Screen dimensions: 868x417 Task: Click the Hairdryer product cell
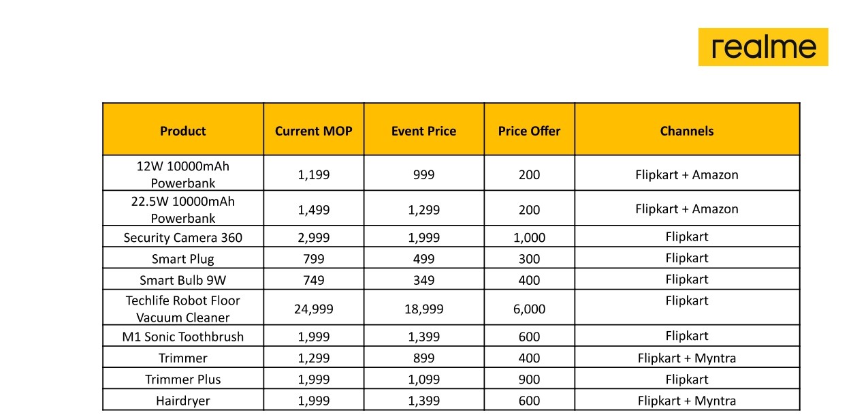(x=182, y=401)
